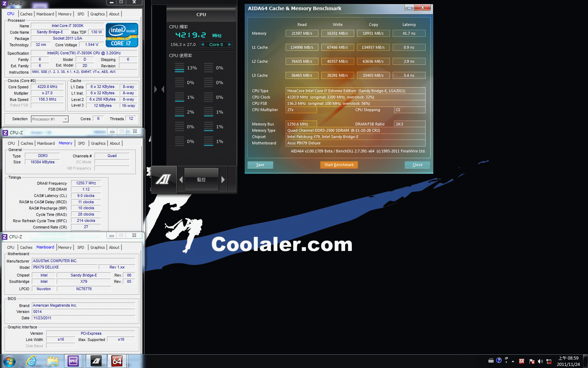Click the Z icon in the CPU-Z Memory window title bar
Screen dimensions: 588x368
point(5,132)
